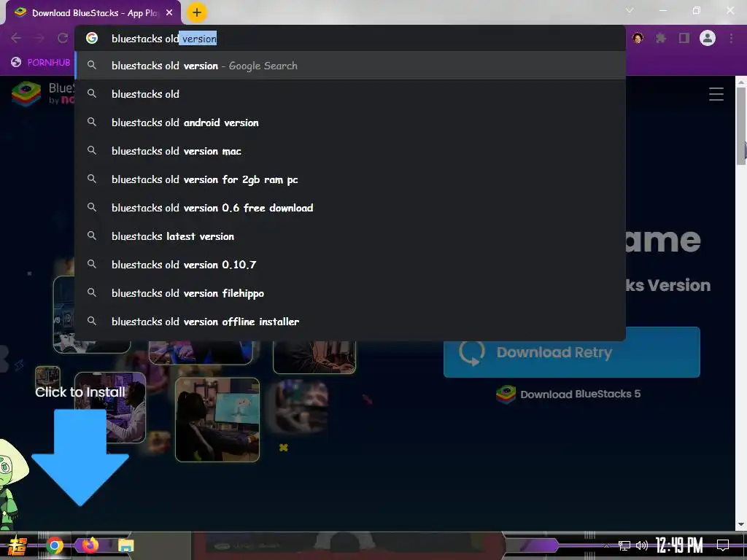This screenshot has width=747, height=560.
Task: Select suggestion 'bluestacks old'
Action: (x=350, y=94)
